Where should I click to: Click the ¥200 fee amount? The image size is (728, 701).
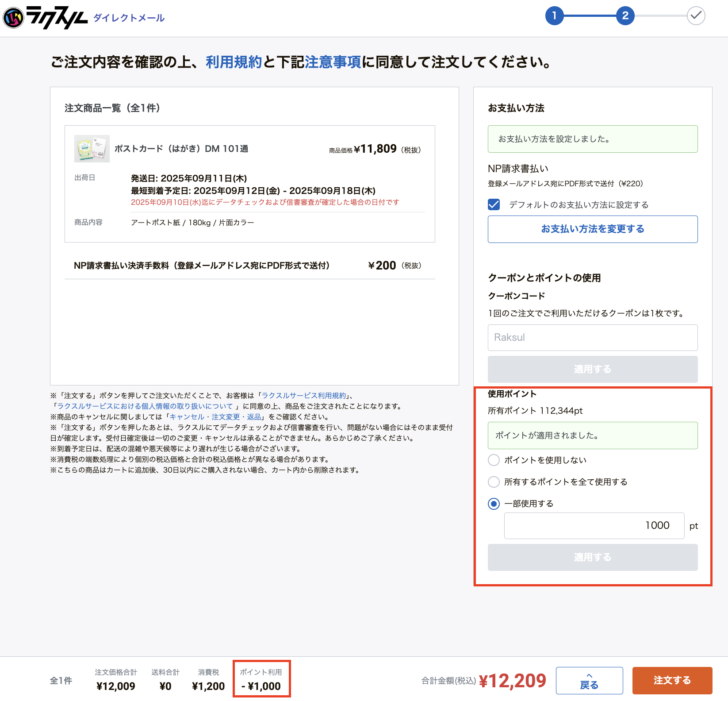382,266
